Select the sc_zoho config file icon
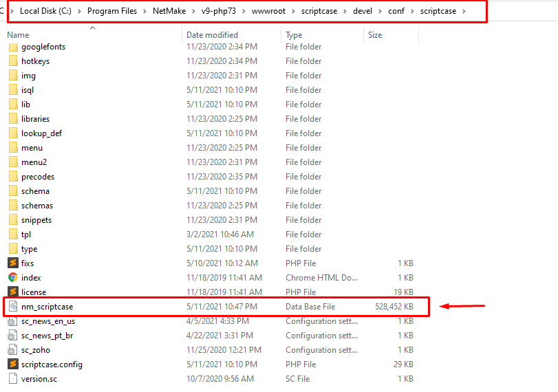The height and width of the screenshot is (392, 558). (12, 349)
